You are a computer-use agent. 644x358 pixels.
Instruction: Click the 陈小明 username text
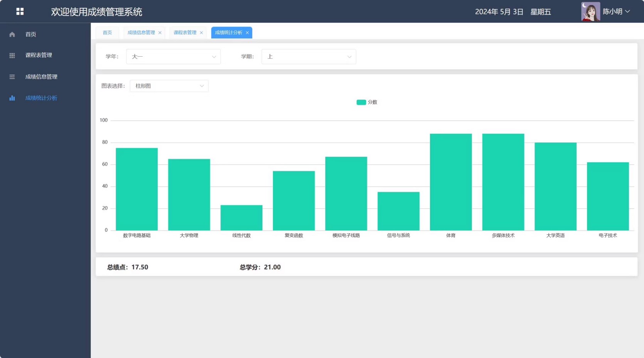tap(612, 12)
